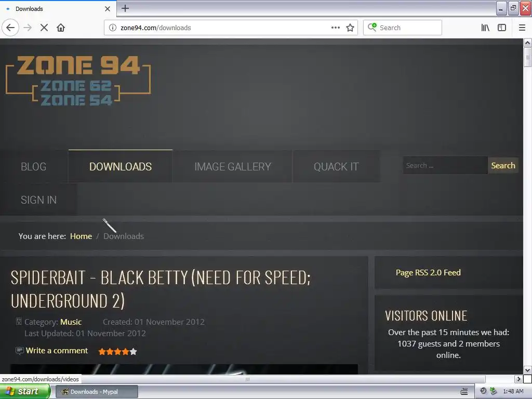Open a new tab with plus button

pos(125,8)
